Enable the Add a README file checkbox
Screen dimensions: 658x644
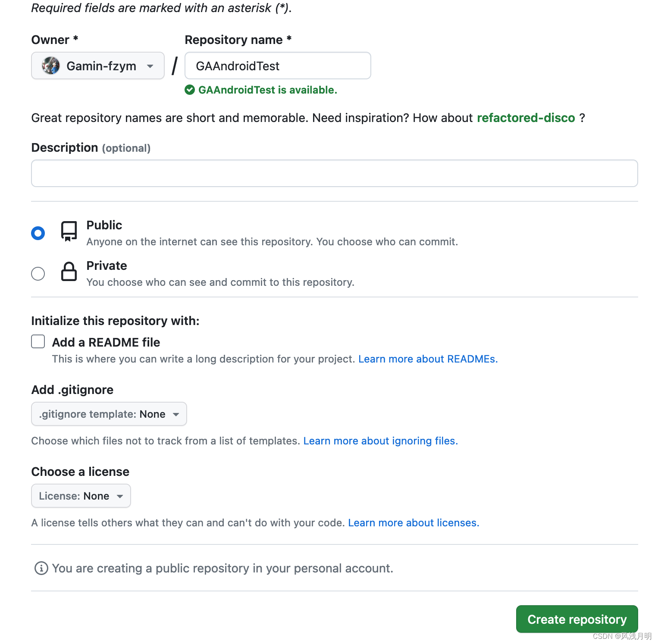[x=38, y=341]
